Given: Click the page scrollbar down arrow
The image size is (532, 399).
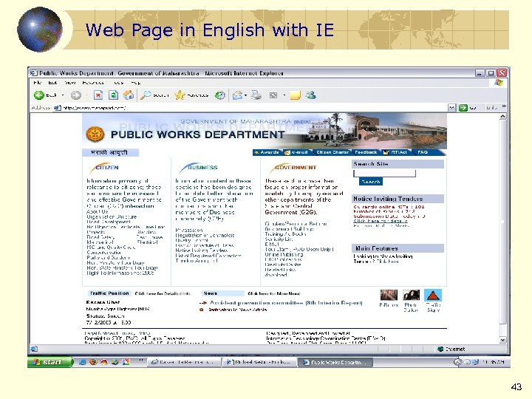Looking at the screenshot, I should coord(503,340).
